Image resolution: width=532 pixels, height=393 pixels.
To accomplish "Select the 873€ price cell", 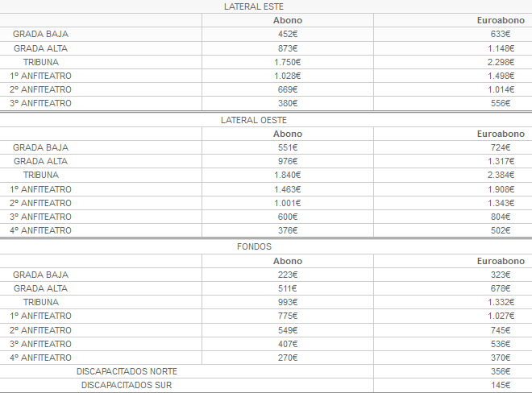I will point(288,48).
